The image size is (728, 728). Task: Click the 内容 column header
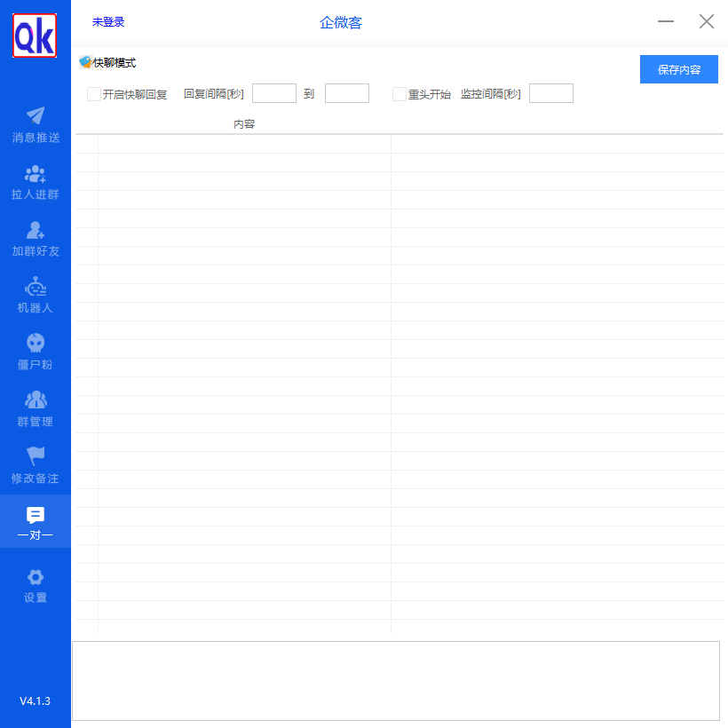click(244, 124)
